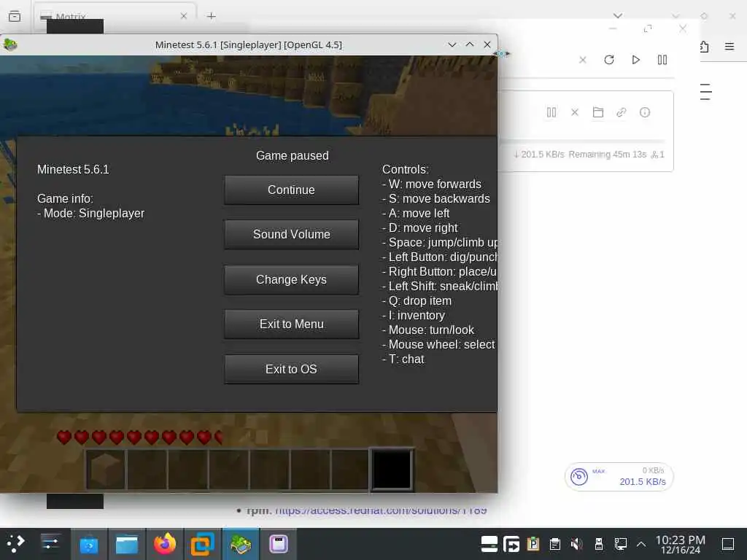Delete all tasks X in download manager toolbar
Screen dimensions: 747x560
coord(583,60)
